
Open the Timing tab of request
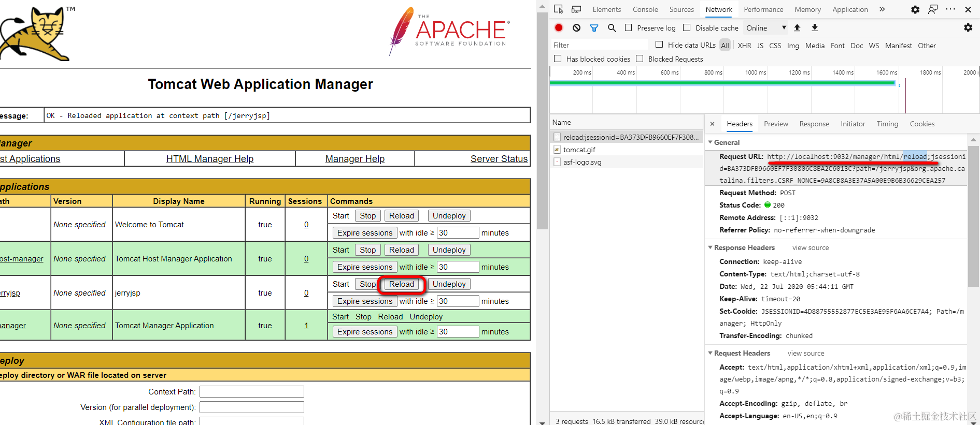coord(887,124)
